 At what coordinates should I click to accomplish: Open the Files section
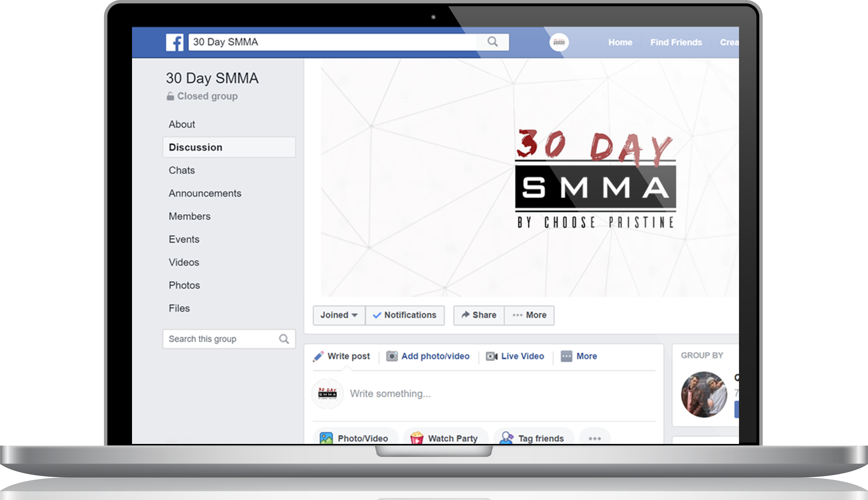point(179,308)
